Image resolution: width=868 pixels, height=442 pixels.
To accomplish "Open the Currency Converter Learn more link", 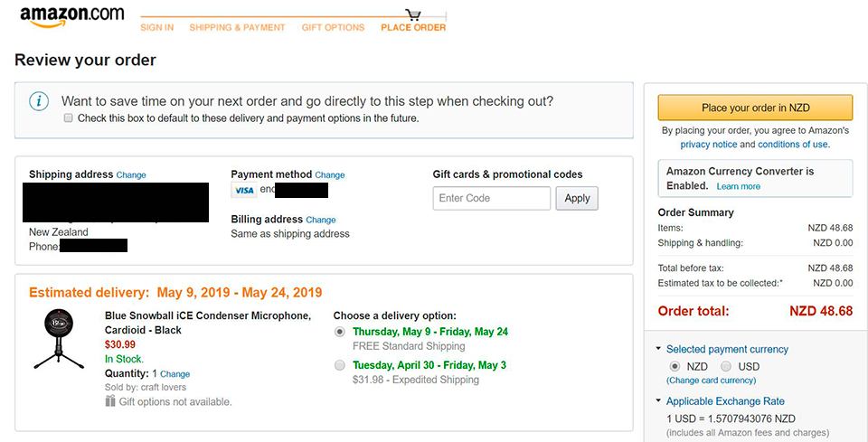I will (739, 186).
